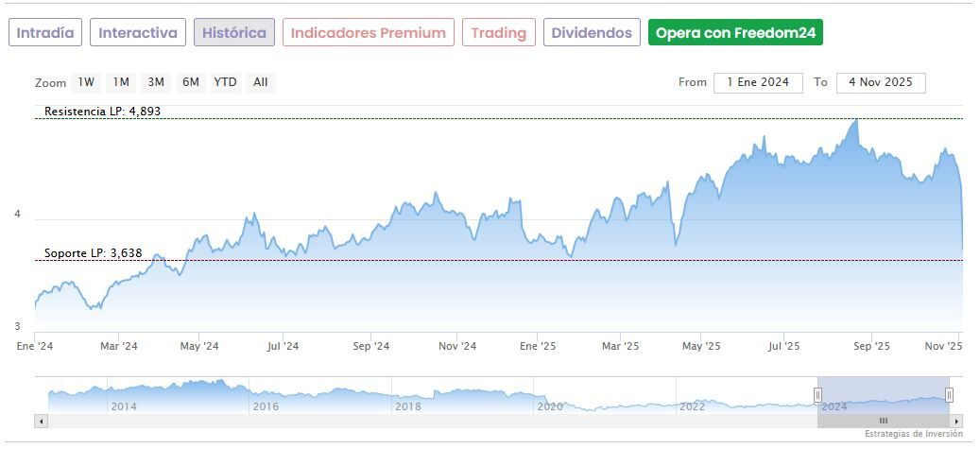Click the navigator left range handle
The image size is (980, 449).
click(x=818, y=394)
